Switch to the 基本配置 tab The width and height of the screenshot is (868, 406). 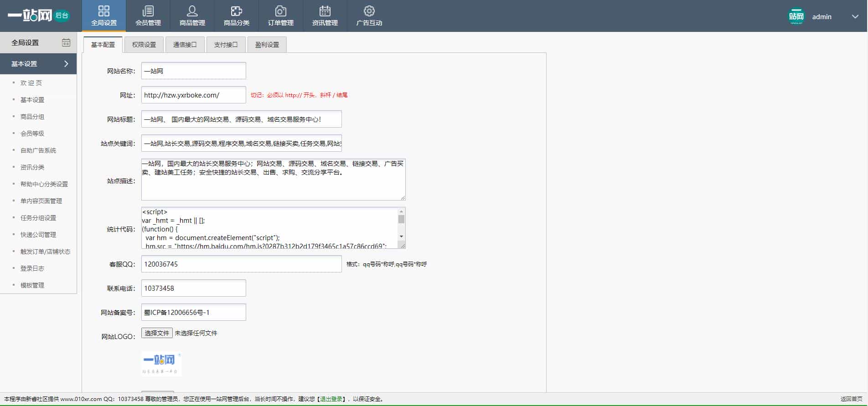(x=103, y=45)
